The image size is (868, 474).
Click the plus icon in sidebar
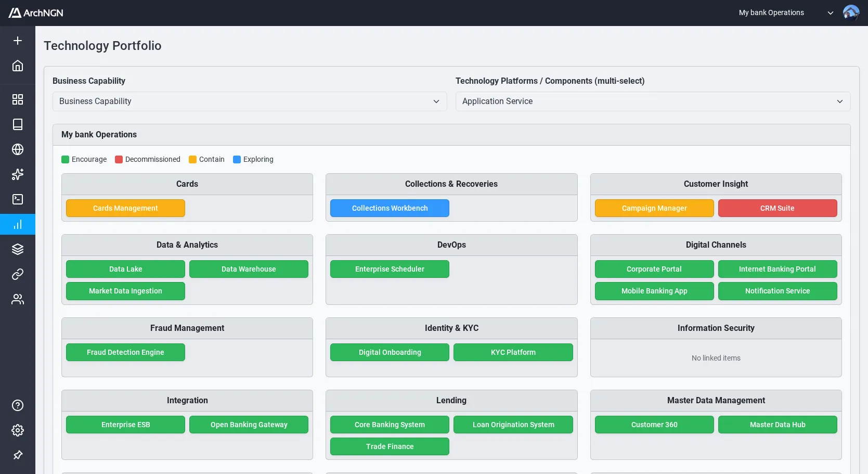(x=18, y=41)
